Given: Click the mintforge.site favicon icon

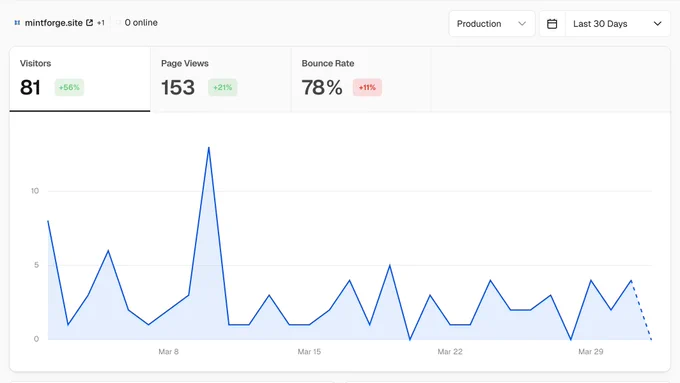Looking at the screenshot, I should tap(17, 23).
